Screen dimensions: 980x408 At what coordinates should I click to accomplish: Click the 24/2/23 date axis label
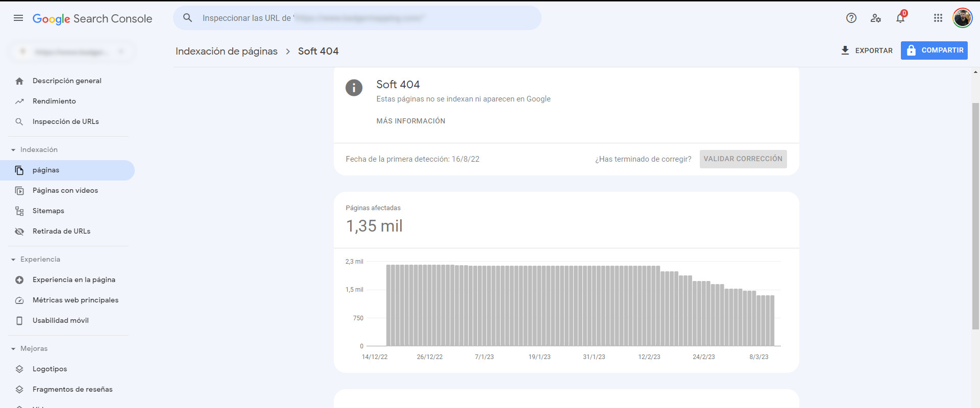click(x=704, y=357)
